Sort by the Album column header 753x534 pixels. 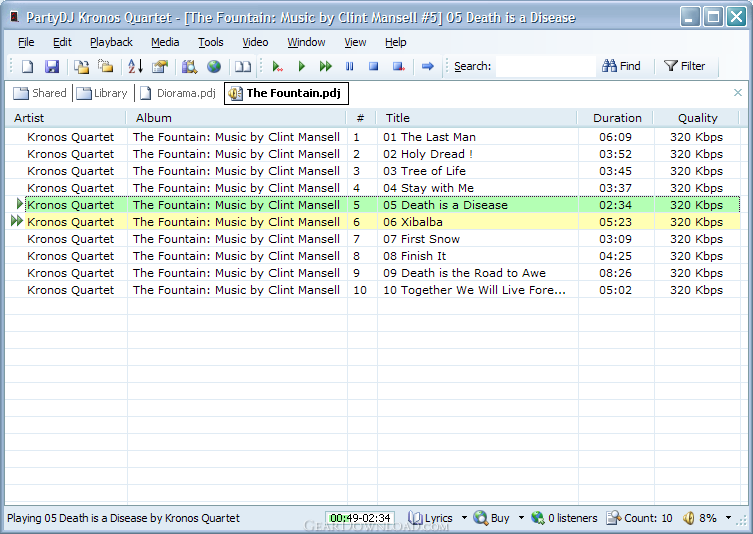pos(236,118)
